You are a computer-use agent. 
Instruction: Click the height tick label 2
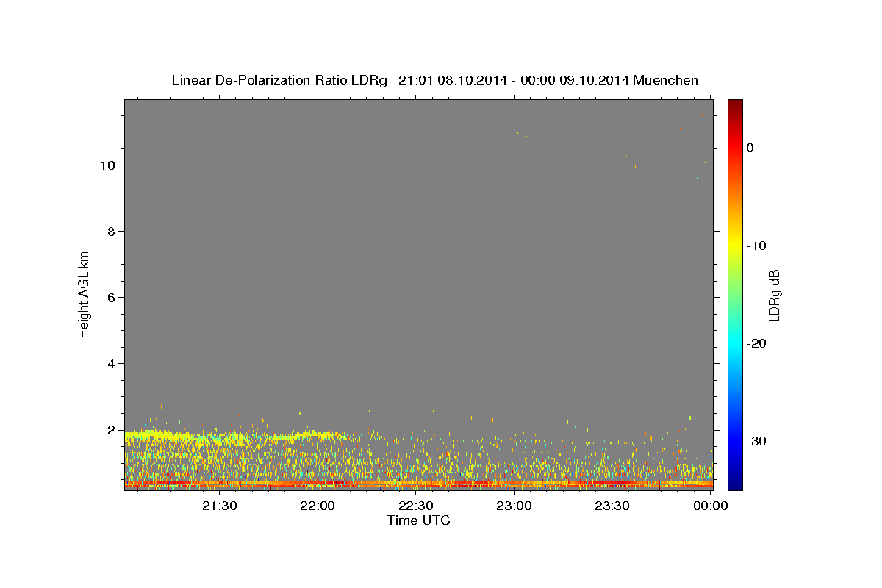[x=112, y=430]
